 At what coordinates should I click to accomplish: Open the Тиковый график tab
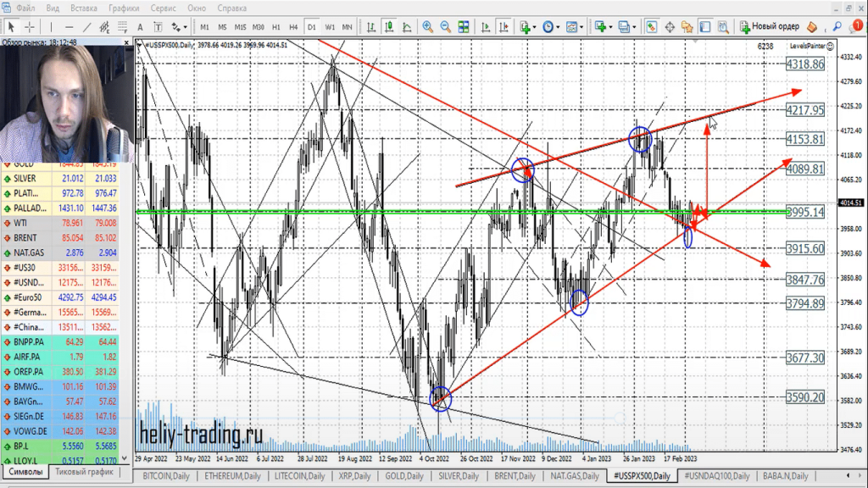[x=83, y=472]
